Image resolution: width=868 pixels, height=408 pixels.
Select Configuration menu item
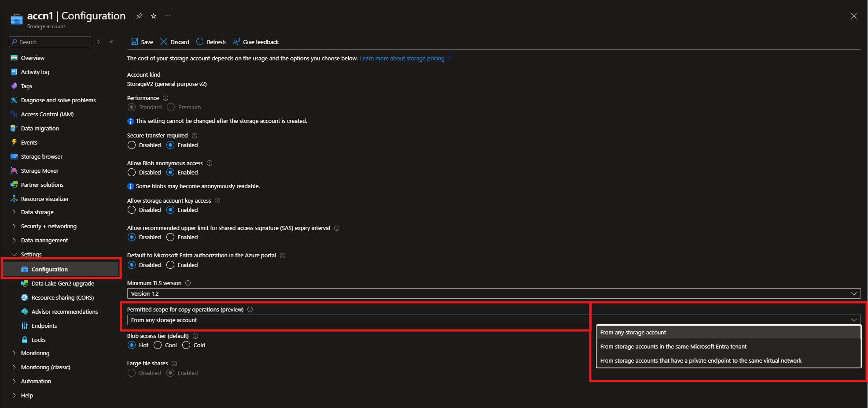(x=61, y=269)
